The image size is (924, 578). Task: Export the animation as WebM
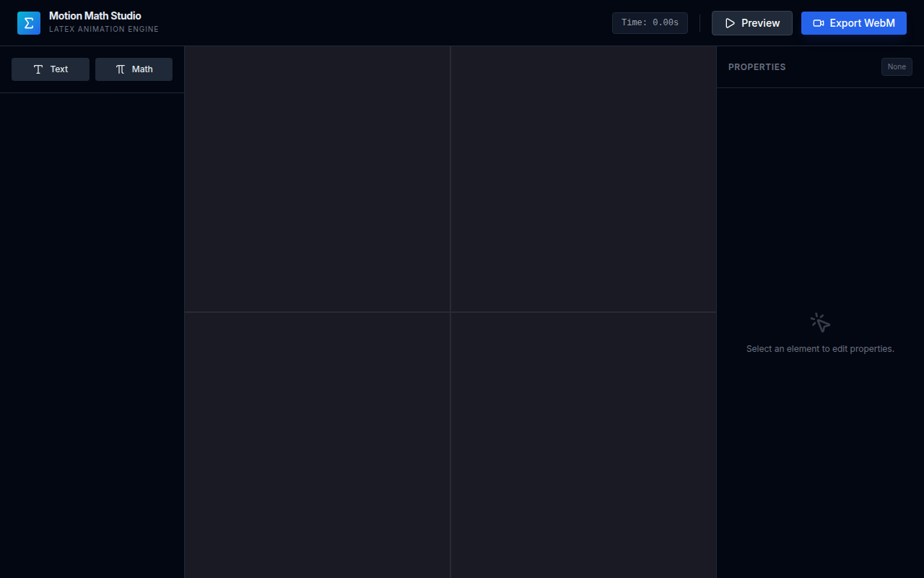point(853,23)
